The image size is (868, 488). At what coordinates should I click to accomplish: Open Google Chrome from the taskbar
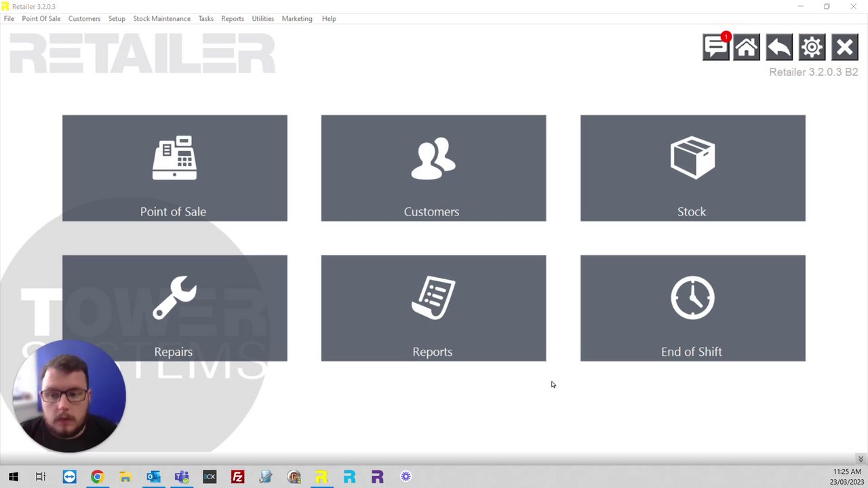[x=97, y=476]
